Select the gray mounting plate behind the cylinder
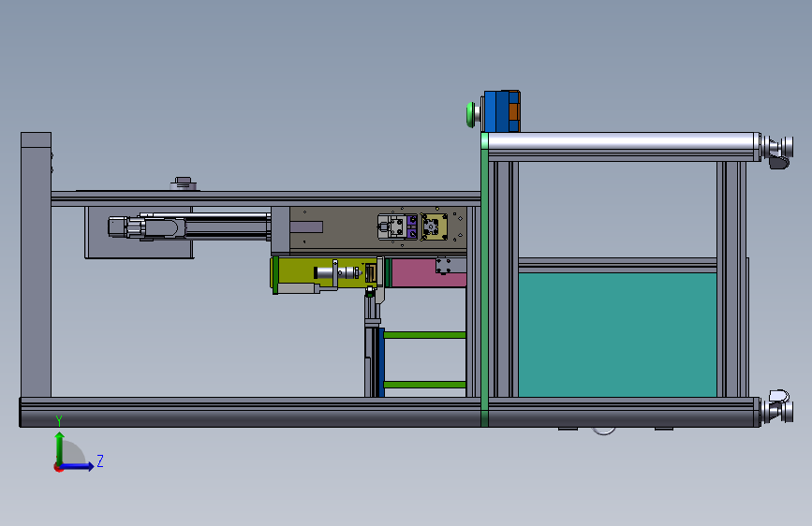812x526 pixels. (x=139, y=232)
